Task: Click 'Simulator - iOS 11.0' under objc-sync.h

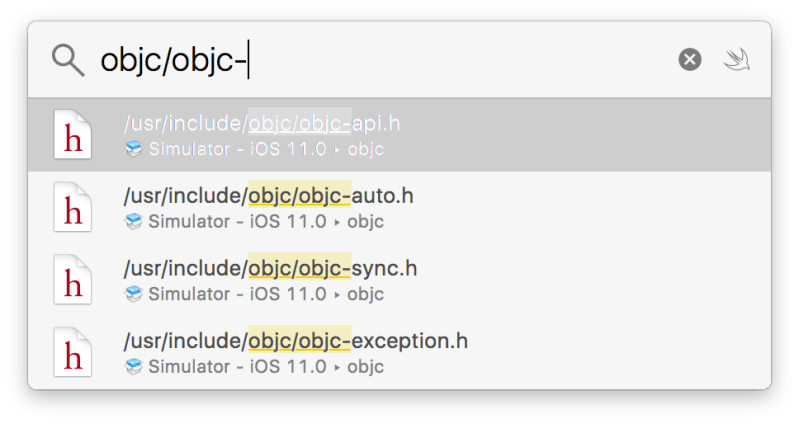Action: tap(237, 294)
